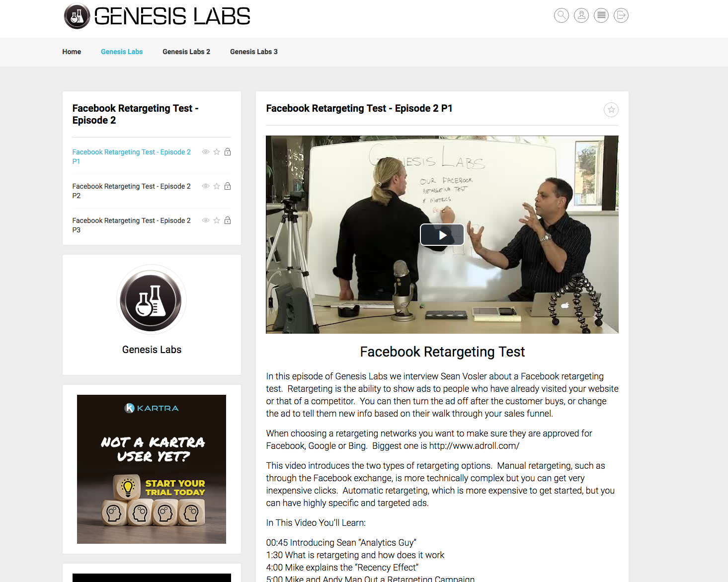
Task: Open the list menu icon in header
Action: pos(601,15)
